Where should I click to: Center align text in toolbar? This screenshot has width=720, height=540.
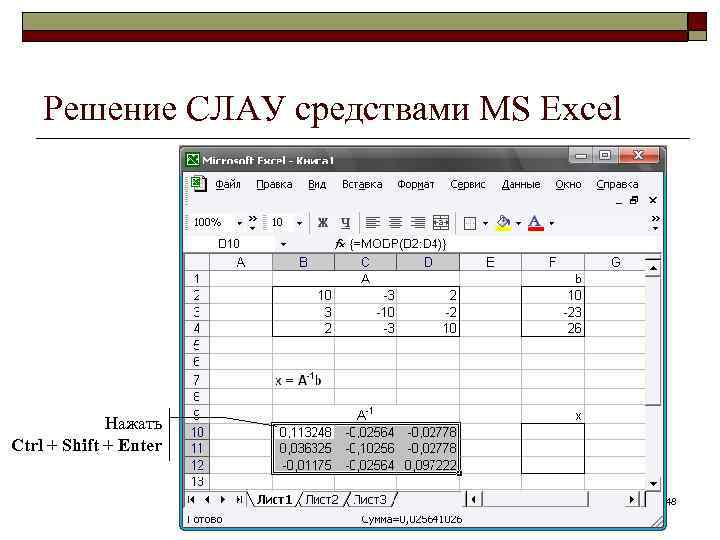point(395,223)
